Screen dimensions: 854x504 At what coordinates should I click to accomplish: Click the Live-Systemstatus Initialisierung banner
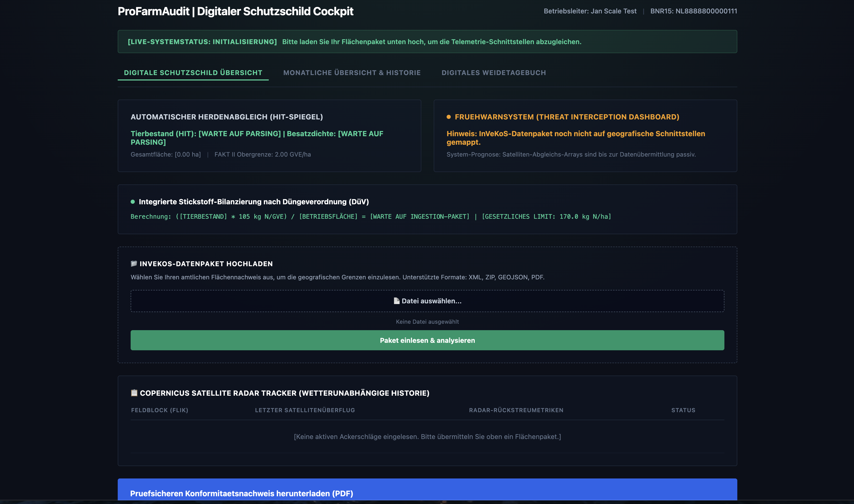click(x=427, y=42)
